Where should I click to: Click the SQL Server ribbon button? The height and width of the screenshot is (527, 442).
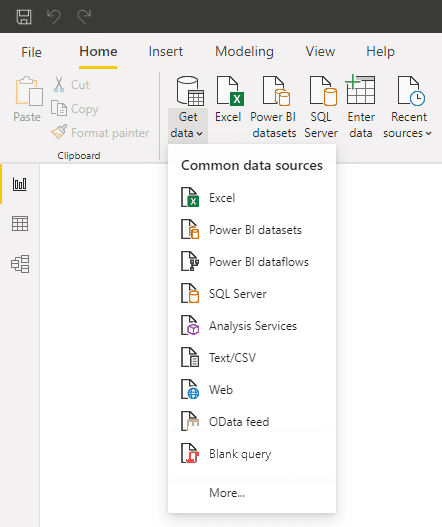coord(321,108)
